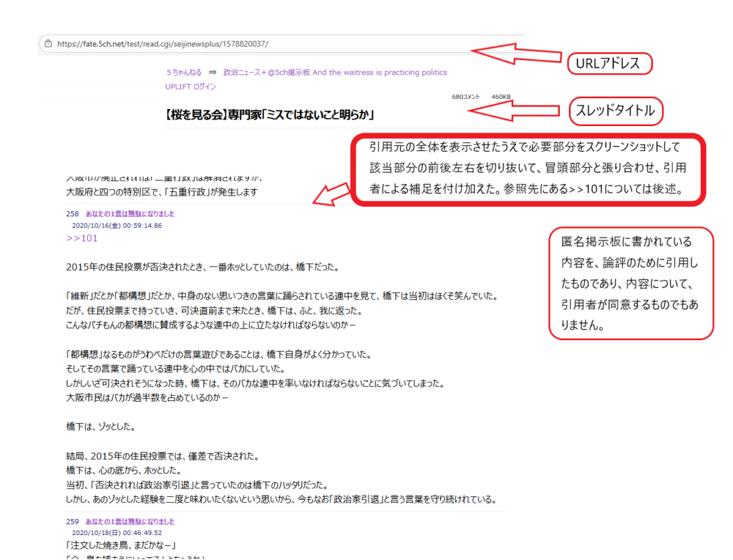Image resolution: width=733 pixels, height=560 pixels.
Task: Click the スレッドタイトル callout label
Action: [x=616, y=111]
